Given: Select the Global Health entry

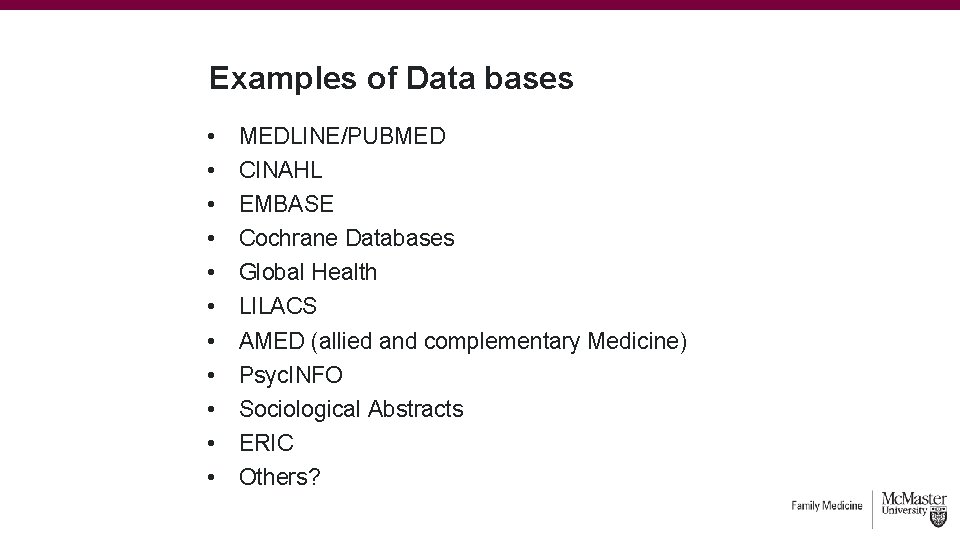Looking at the screenshot, I should pyautogui.click(x=308, y=272).
